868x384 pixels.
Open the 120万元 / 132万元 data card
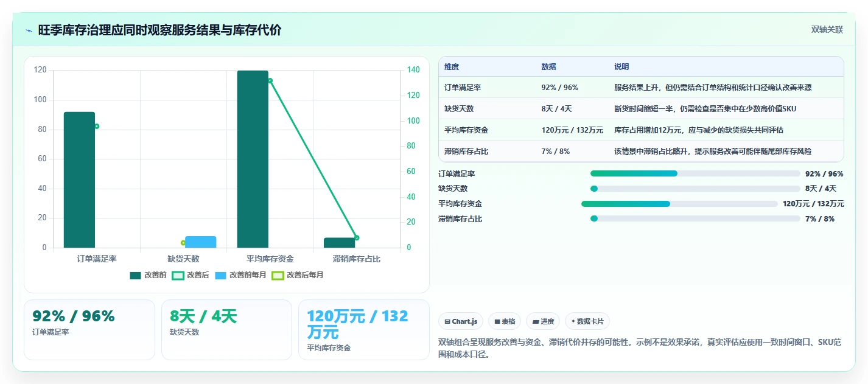(364, 330)
